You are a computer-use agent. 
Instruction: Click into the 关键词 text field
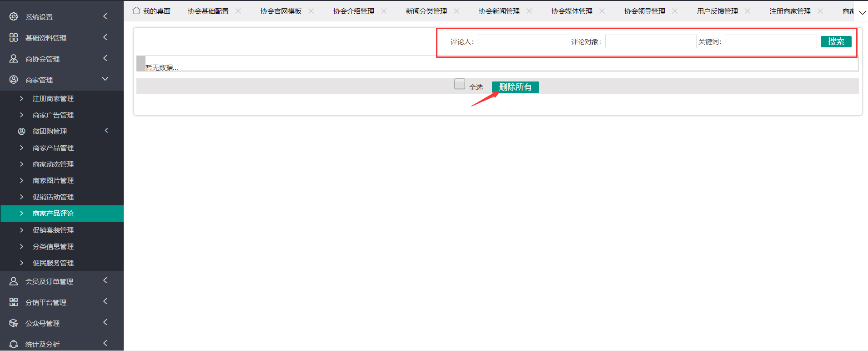771,42
